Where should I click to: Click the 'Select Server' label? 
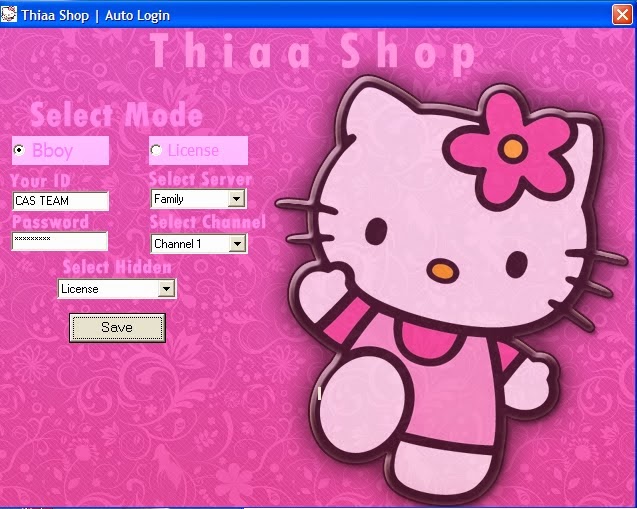201,179
